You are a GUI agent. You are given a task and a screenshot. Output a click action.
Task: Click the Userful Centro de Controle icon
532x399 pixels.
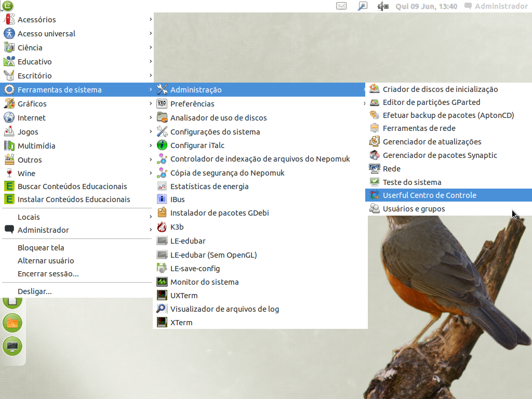pyautogui.click(x=374, y=195)
